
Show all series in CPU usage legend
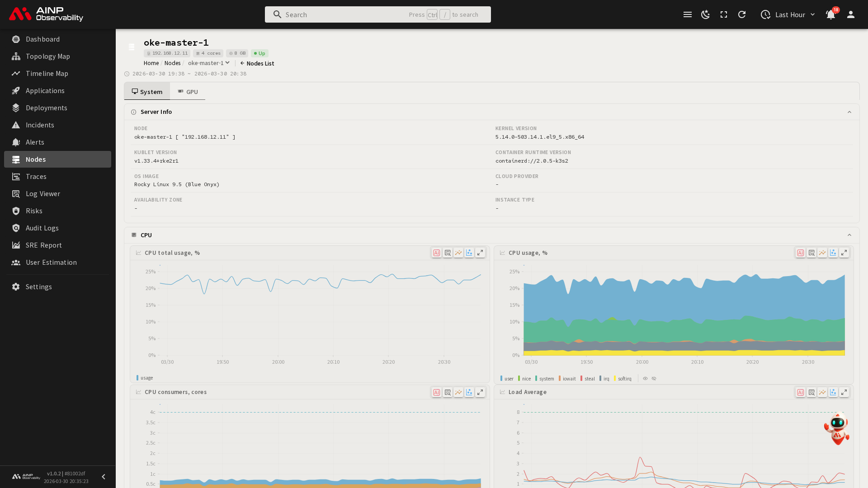(645, 379)
